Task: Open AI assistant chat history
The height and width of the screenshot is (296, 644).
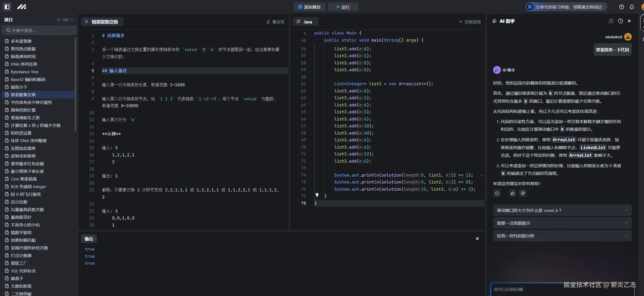Action: tap(620, 21)
